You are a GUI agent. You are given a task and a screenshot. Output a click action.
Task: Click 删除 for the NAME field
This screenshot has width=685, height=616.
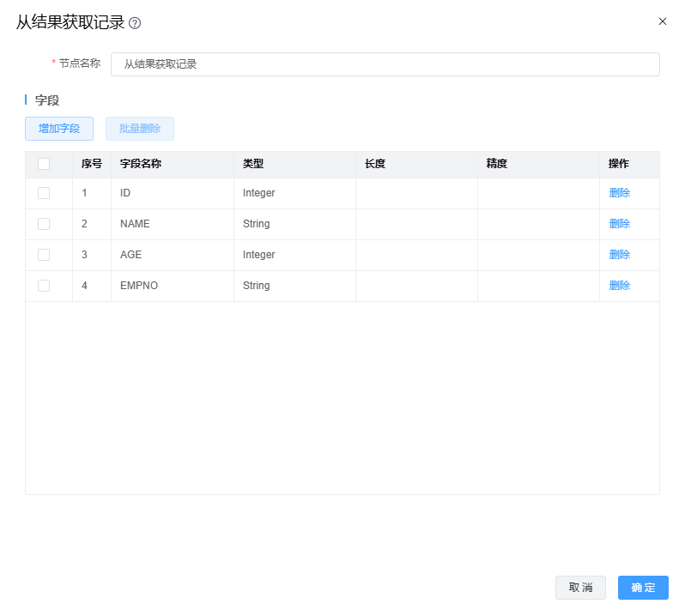pos(619,224)
